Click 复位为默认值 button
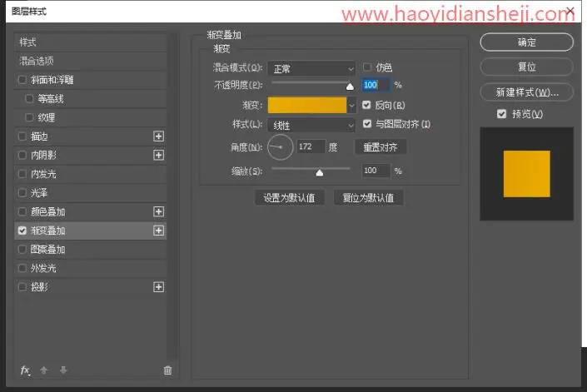The height and width of the screenshot is (392, 587). (x=368, y=198)
